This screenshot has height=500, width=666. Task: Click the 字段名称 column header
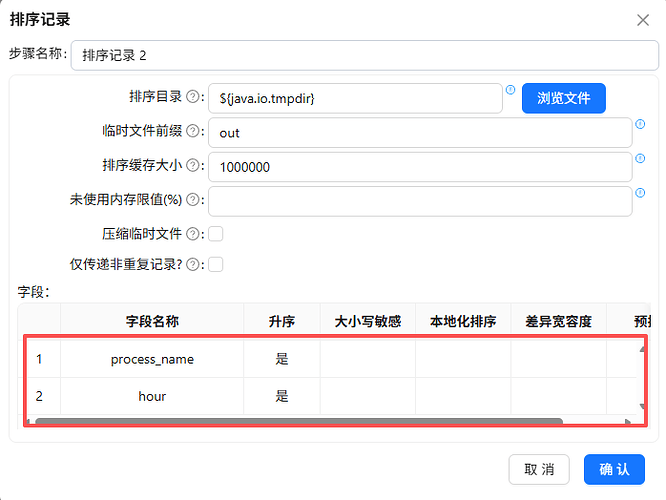tap(152, 321)
